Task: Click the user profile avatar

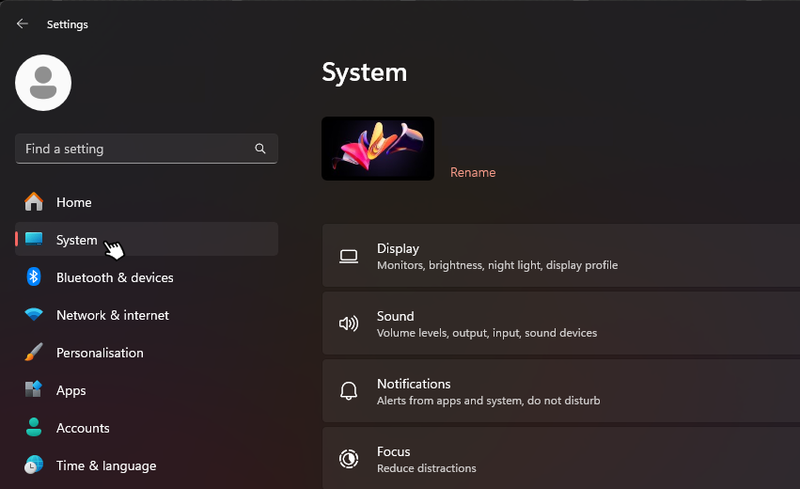Action: (x=43, y=83)
